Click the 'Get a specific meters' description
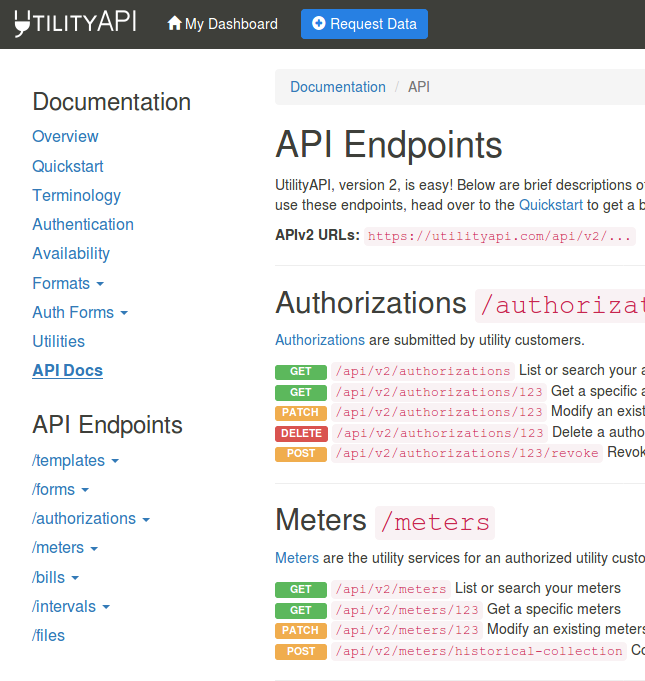The image size is (645, 681). point(554,609)
